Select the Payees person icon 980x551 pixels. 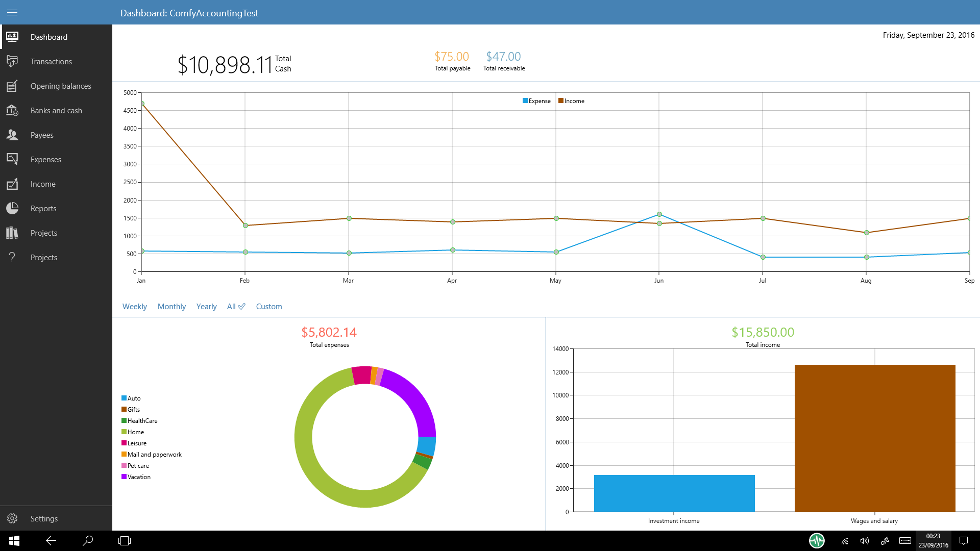pyautogui.click(x=12, y=135)
